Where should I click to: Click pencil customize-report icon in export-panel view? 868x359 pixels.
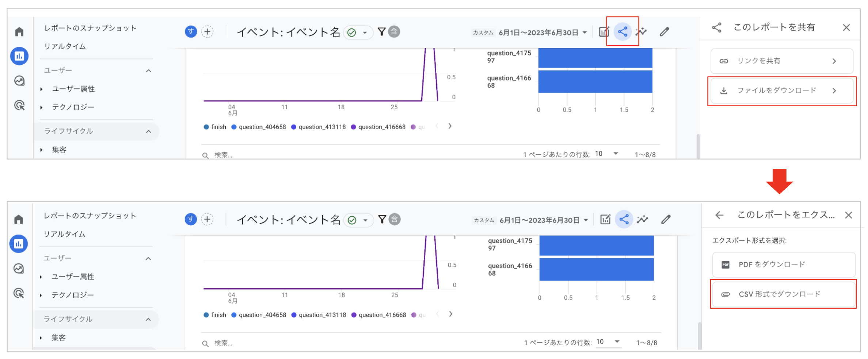pyautogui.click(x=666, y=219)
